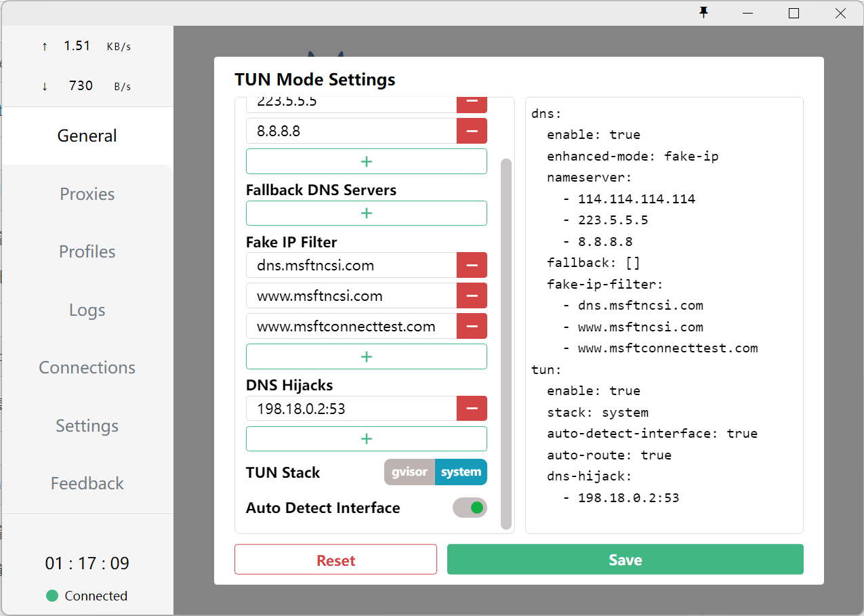
Task: Edit the www.msftconnecttest.com filter field
Action: coord(351,326)
